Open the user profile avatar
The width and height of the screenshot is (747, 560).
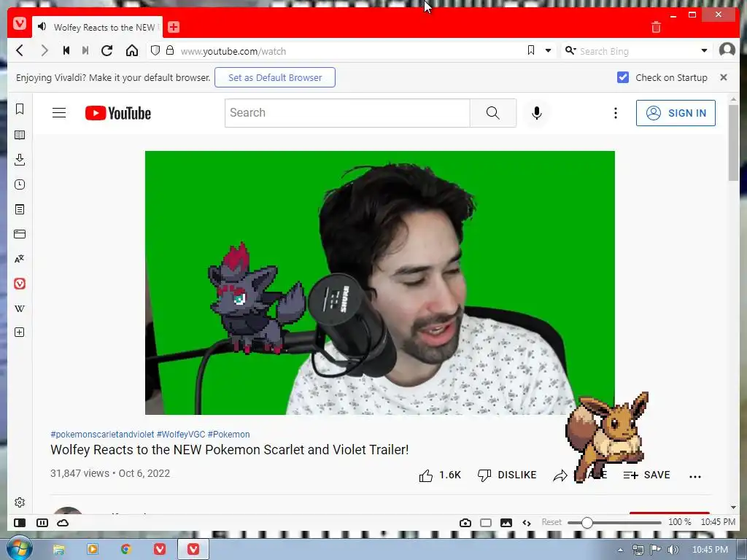727,50
